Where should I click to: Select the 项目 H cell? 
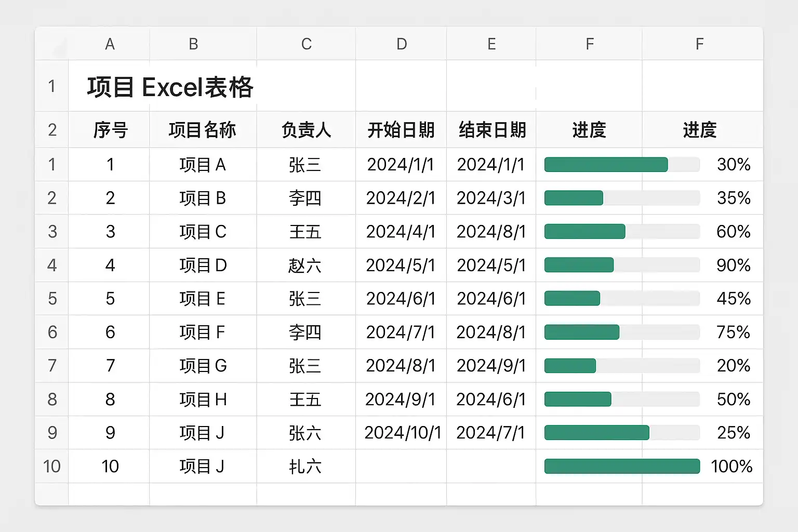click(x=203, y=400)
